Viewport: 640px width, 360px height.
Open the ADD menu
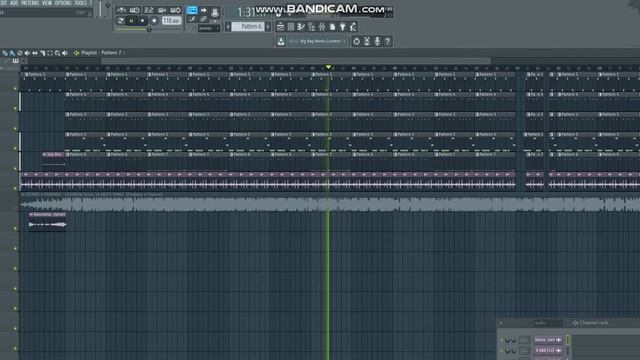(x=14, y=3)
